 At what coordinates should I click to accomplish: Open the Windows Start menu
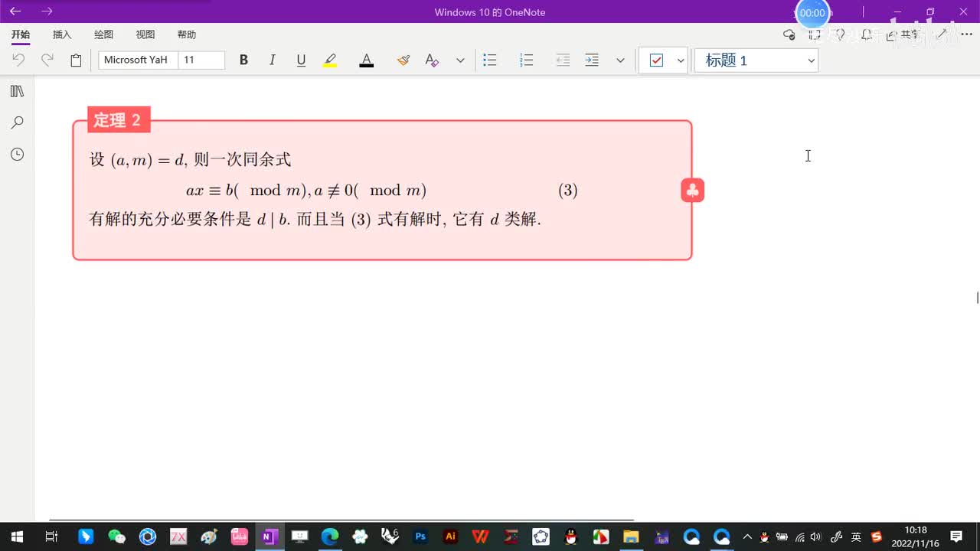(x=17, y=537)
